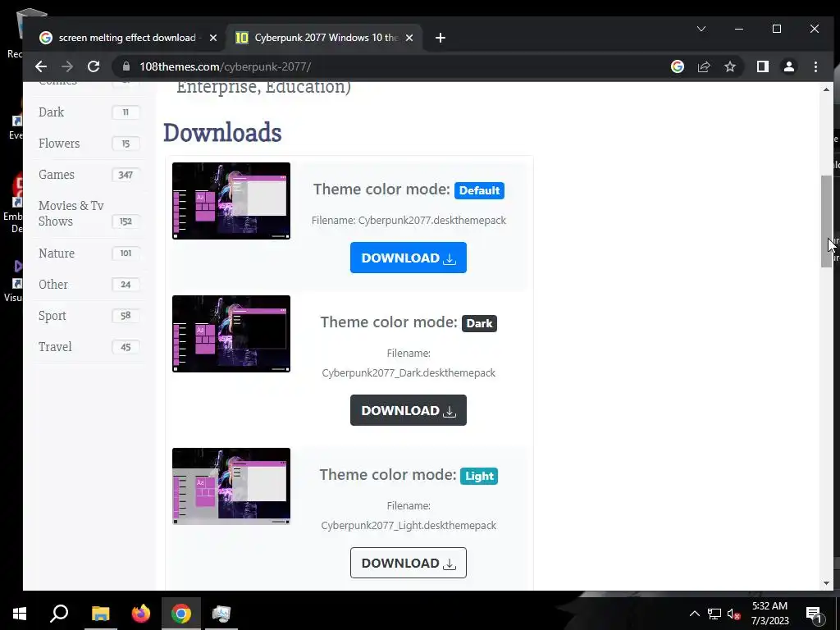Click the Light theme preview thumbnail
840x630 pixels.
[x=231, y=486]
